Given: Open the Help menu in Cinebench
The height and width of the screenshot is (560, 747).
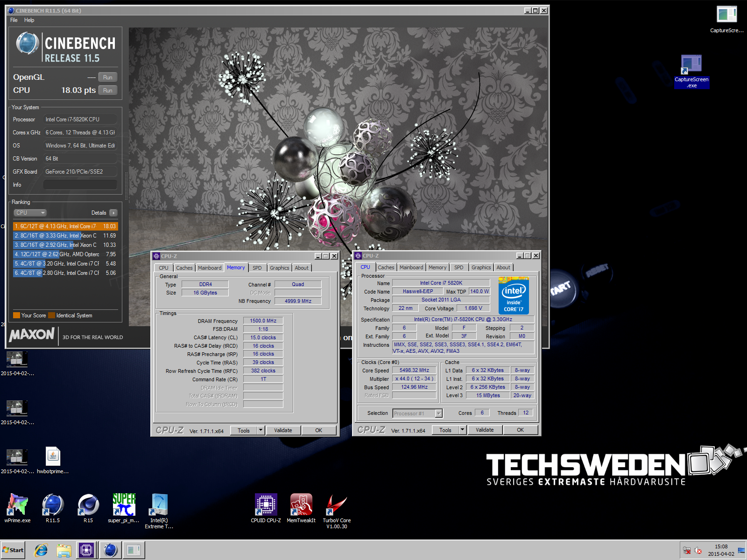Looking at the screenshot, I should [x=29, y=20].
